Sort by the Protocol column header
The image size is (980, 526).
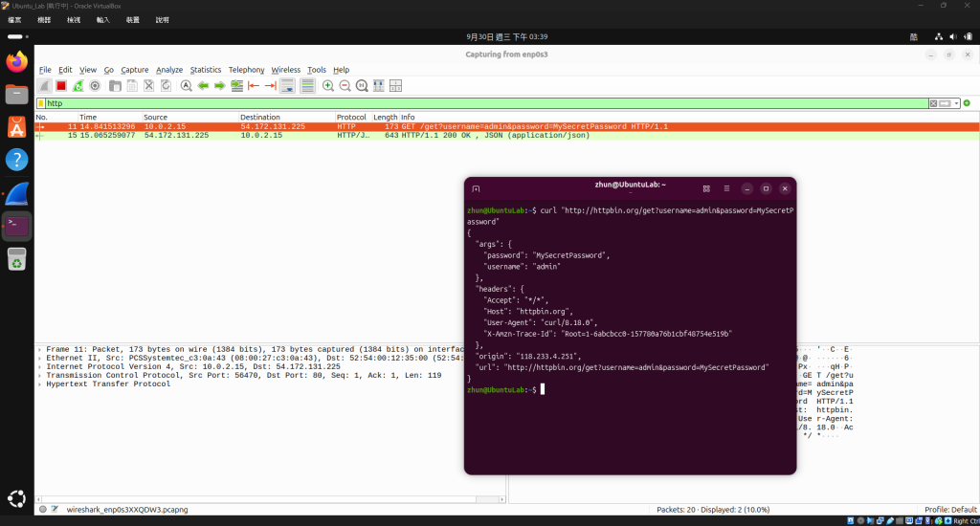pyautogui.click(x=353, y=117)
